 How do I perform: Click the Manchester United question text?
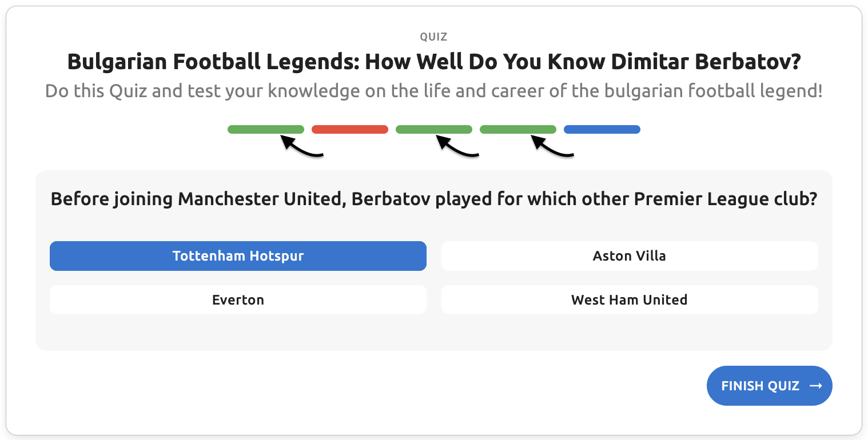coord(434,199)
